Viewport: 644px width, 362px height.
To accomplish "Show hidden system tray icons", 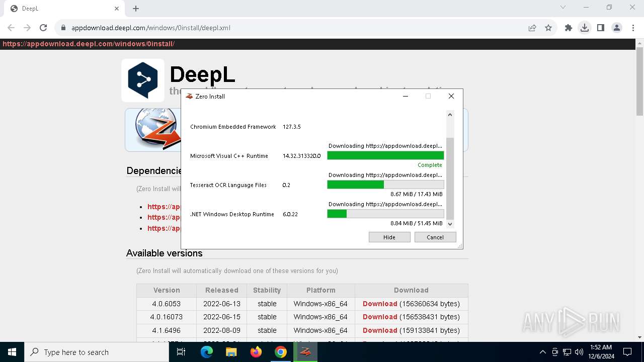I will (x=542, y=352).
